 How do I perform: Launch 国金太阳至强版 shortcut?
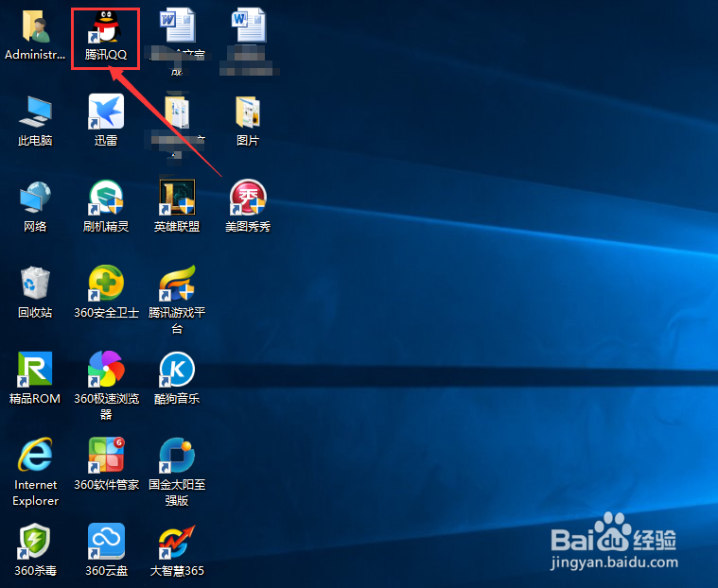point(177,455)
